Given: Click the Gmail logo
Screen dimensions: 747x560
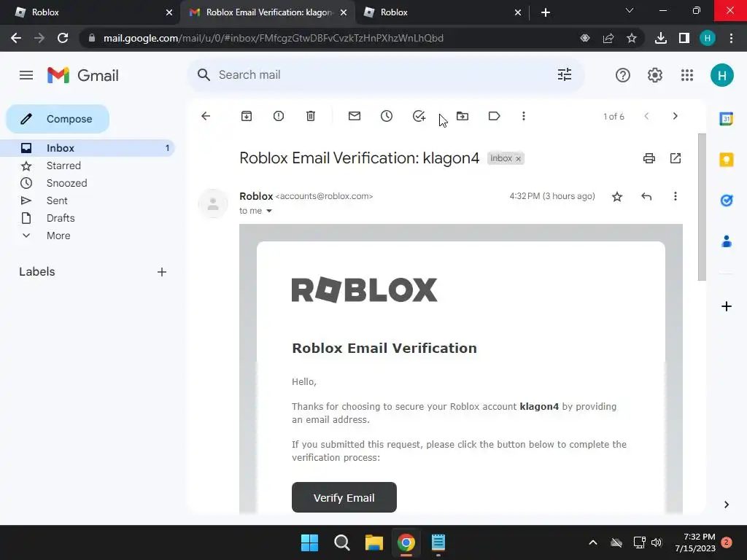Looking at the screenshot, I should [x=83, y=75].
